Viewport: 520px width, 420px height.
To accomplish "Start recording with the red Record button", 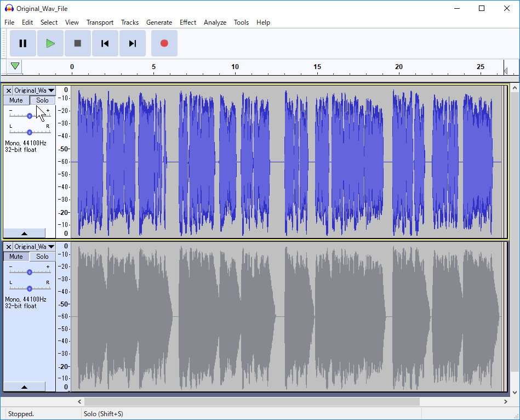I will tap(164, 43).
